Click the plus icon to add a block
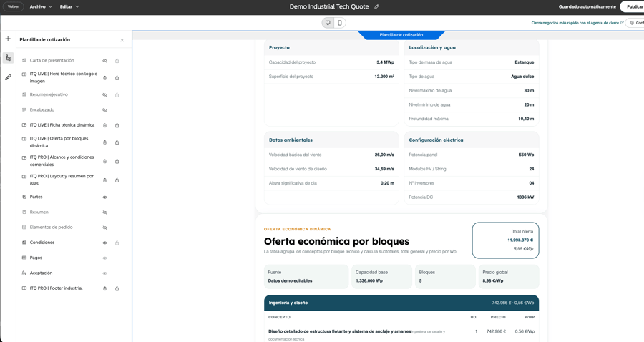The height and width of the screenshot is (342, 644). click(x=8, y=39)
